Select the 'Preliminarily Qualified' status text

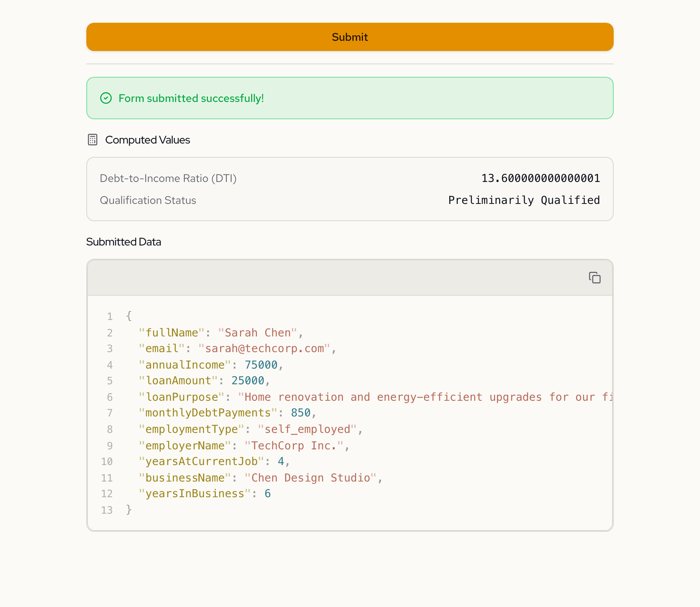point(524,200)
